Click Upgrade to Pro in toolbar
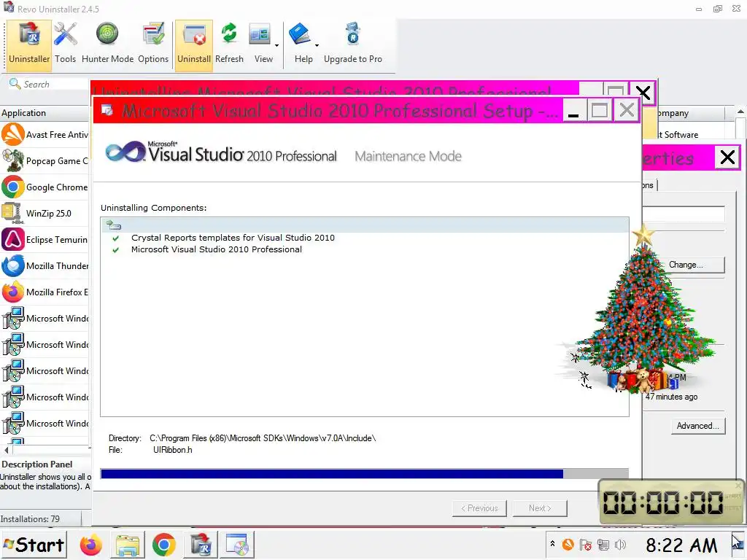Viewport: 747px width, 560px height. (x=353, y=44)
